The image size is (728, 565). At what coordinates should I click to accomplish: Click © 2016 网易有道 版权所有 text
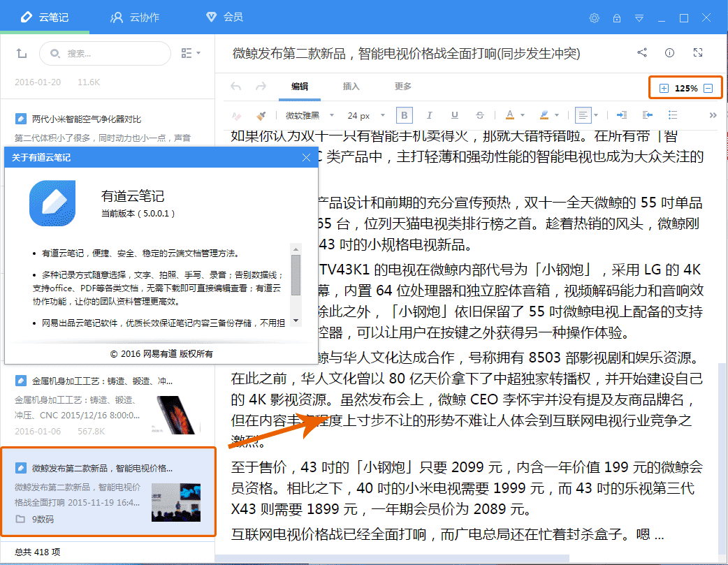click(x=161, y=354)
